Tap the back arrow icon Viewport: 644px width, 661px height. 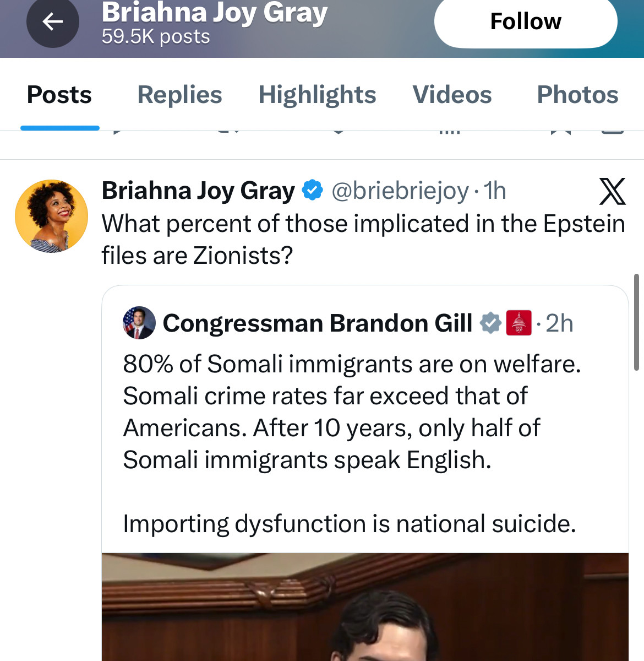pos(53,22)
